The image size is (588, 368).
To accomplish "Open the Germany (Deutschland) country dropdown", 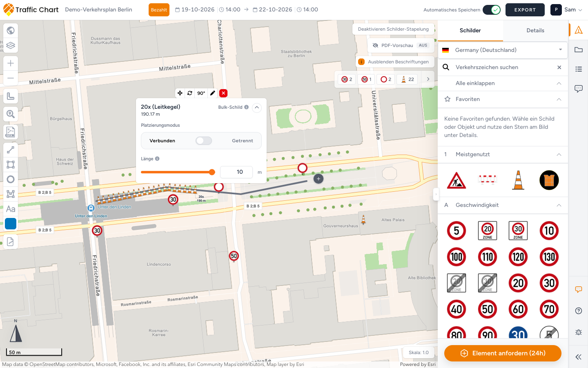I will click(503, 50).
